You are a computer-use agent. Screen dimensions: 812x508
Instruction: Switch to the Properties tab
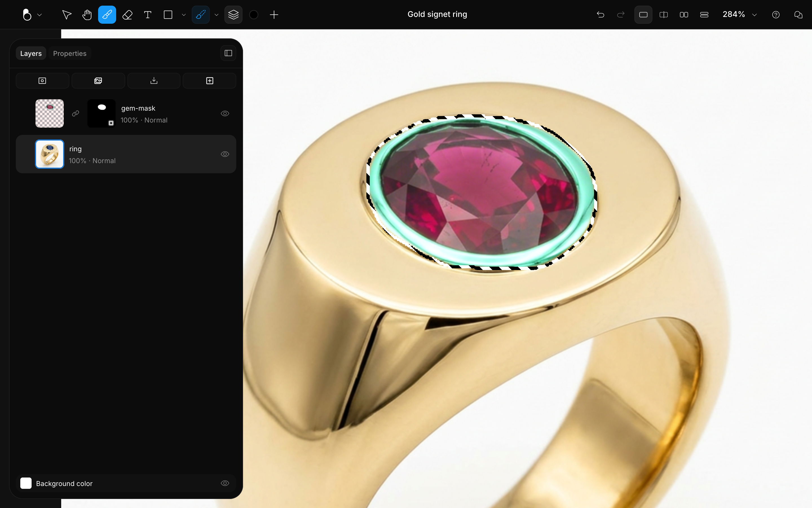point(70,53)
